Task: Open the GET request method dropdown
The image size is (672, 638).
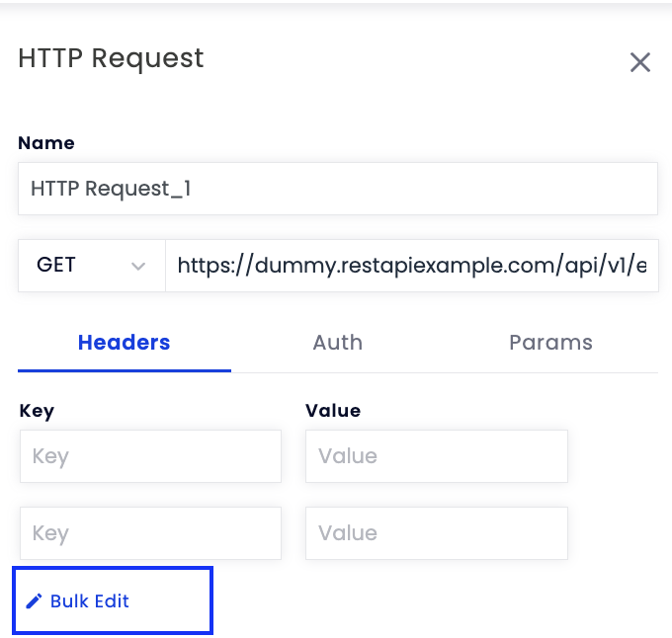Action: [x=92, y=266]
